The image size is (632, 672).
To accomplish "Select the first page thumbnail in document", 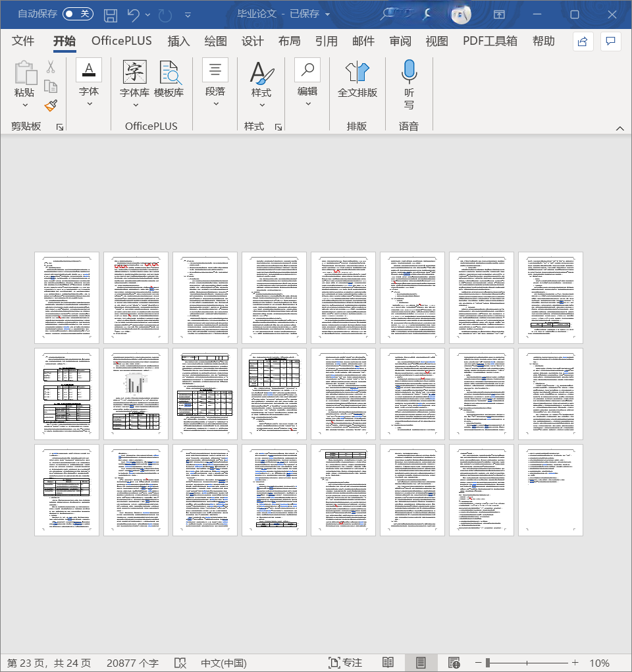I will pyautogui.click(x=66, y=297).
